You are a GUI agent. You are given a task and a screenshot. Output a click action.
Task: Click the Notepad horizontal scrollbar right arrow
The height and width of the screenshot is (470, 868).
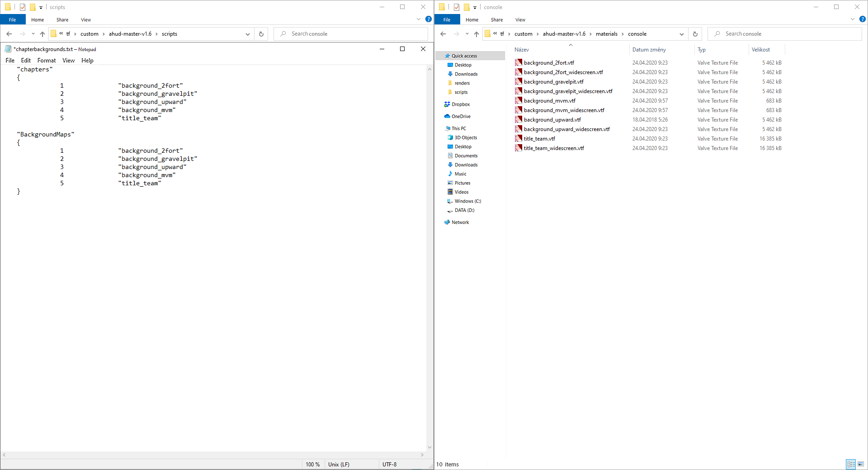coord(422,455)
